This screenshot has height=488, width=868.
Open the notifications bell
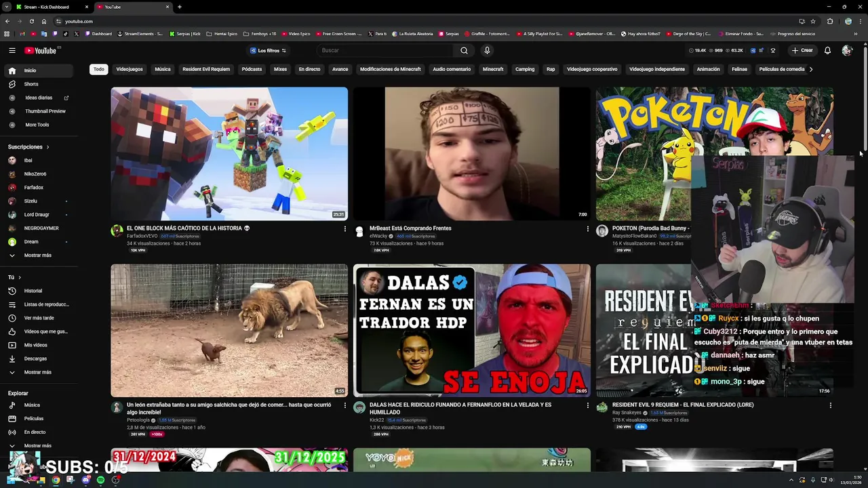click(x=827, y=50)
